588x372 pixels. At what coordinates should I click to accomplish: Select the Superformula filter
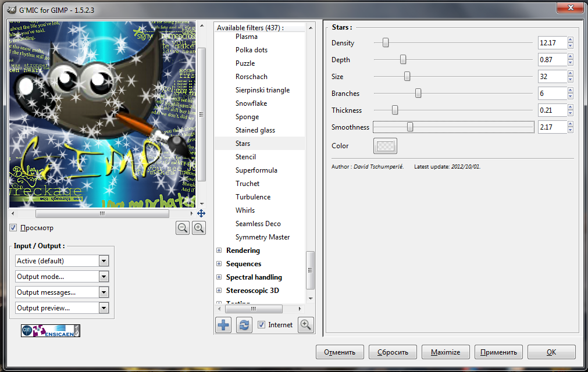[x=256, y=170]
